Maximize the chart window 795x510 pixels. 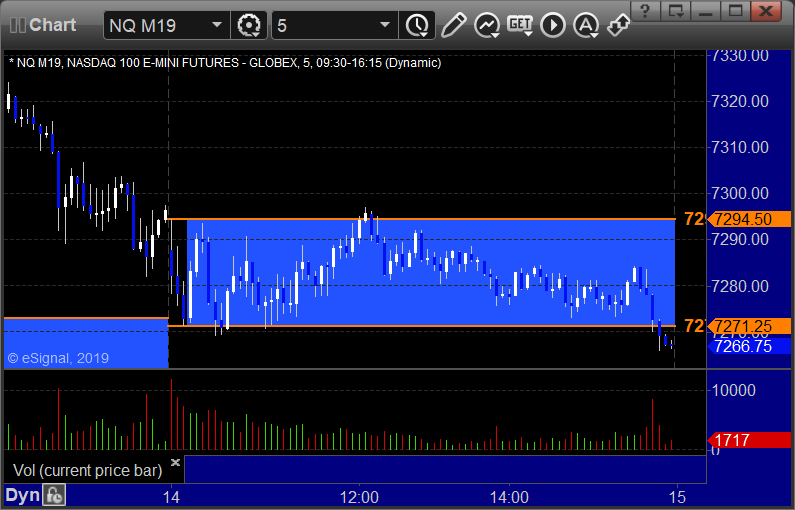(x=735, y=11)
